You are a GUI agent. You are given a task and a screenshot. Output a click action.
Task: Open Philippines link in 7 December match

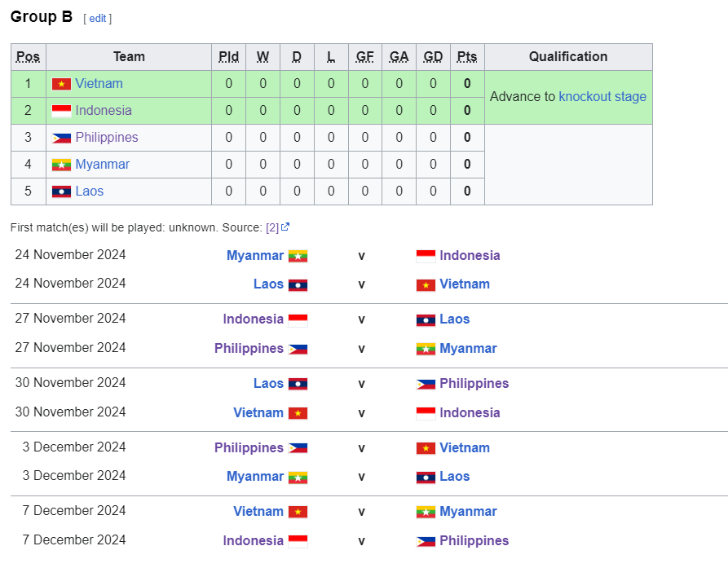474,540
